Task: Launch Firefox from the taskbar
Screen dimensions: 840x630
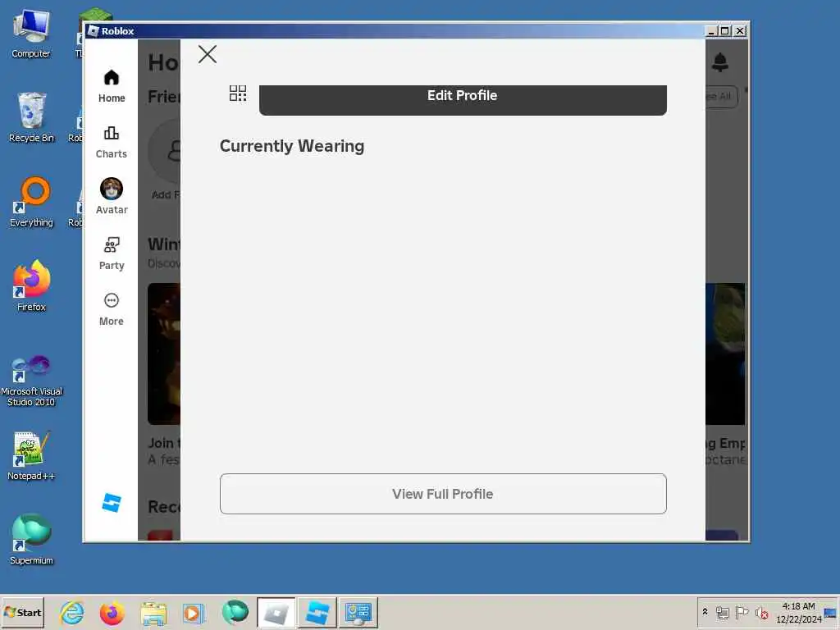Action: tap(112, 613)
